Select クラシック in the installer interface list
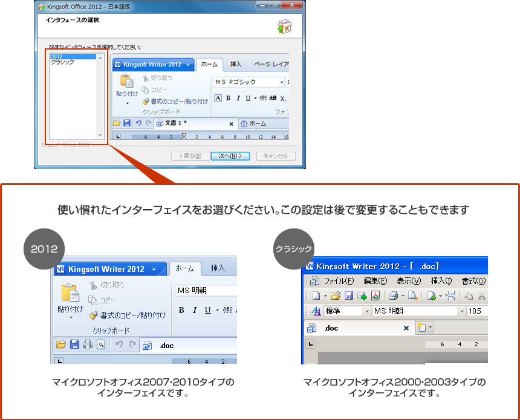This screenshot has width=520, height=420. (x=63, y=62)
